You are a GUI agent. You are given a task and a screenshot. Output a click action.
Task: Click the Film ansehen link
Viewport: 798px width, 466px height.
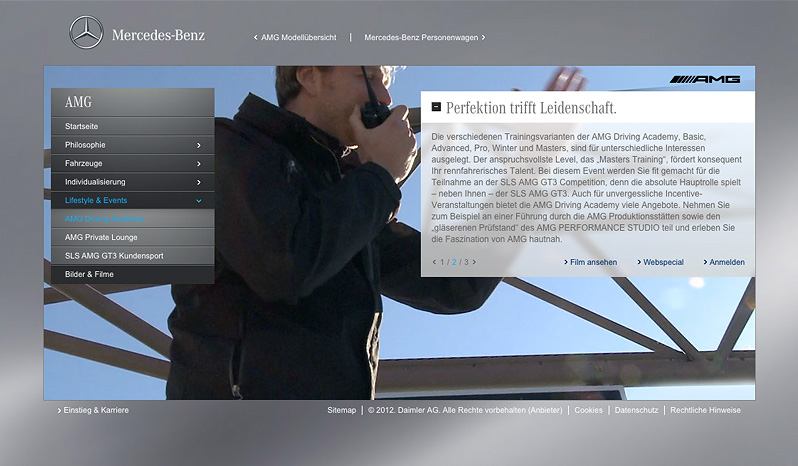[590, 262]
